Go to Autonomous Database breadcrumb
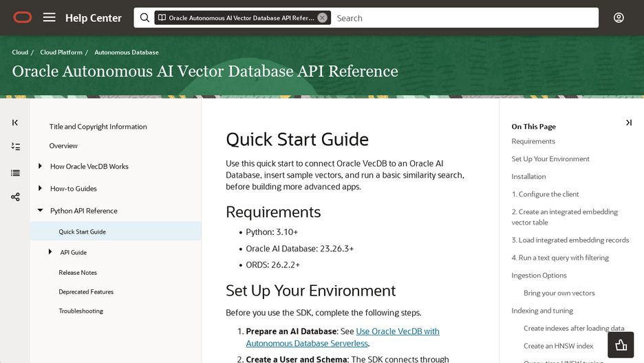 click(x=127, y=52)
